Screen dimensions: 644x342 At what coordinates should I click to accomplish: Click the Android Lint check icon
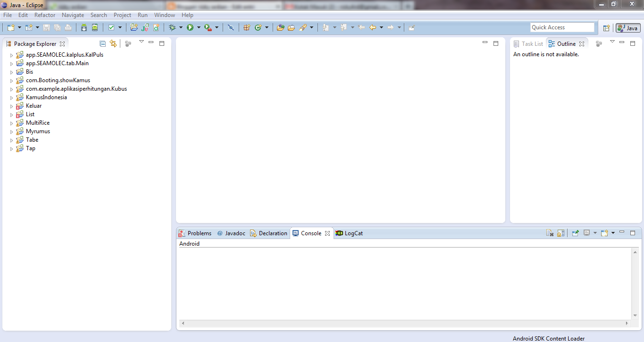(111, 28)
